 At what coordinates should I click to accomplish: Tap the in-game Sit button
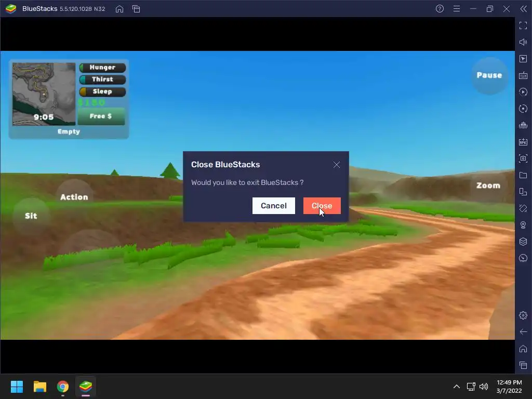[x=31, y=216]
